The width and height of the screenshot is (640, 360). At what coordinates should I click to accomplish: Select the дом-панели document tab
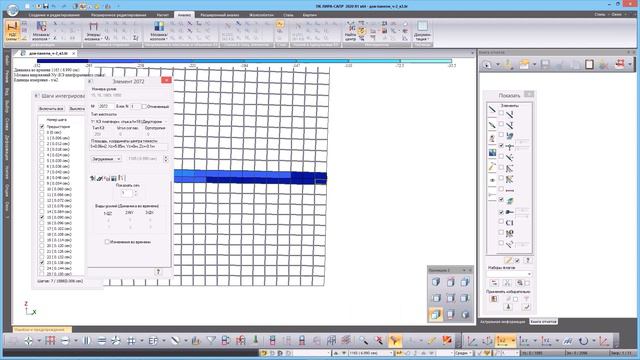tap(48, 53)
